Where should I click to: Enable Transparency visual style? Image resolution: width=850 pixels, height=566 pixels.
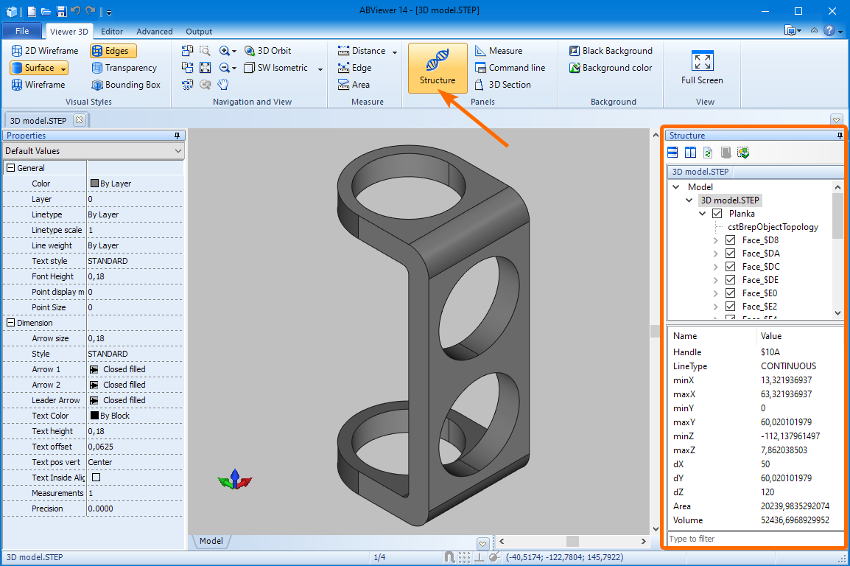tap(124, 68)
